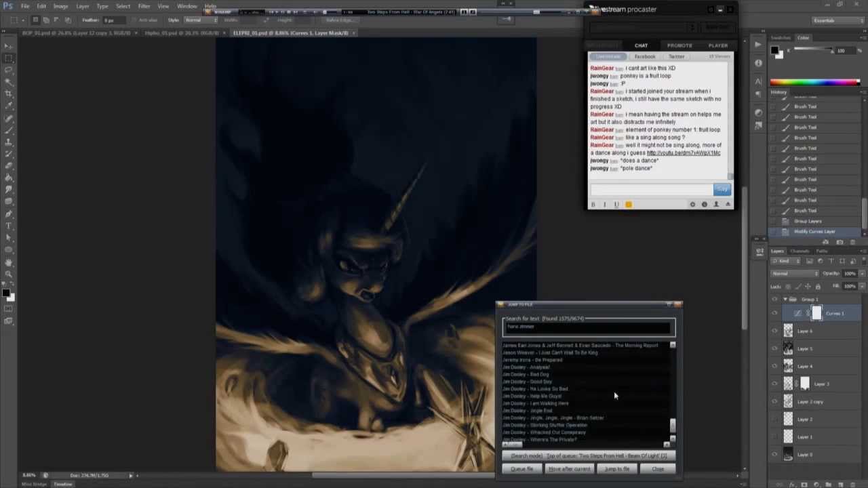Hide Layer 6 using eye icon

774,331
